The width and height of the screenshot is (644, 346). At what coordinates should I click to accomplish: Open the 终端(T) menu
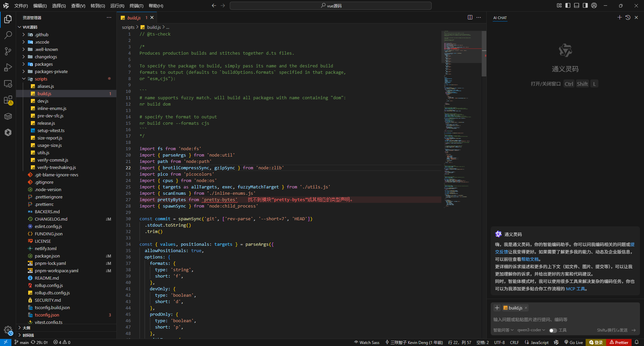[137, 6]
